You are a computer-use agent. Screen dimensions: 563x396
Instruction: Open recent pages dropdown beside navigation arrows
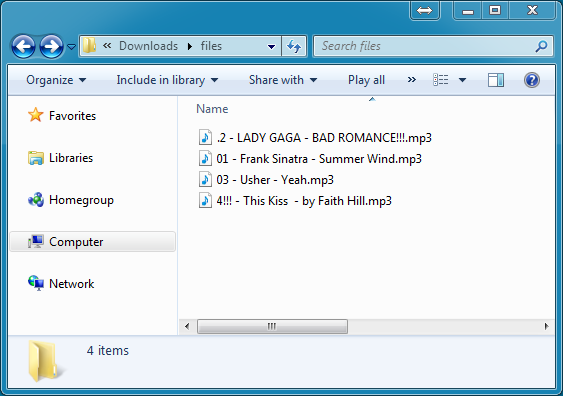point(71,47)
